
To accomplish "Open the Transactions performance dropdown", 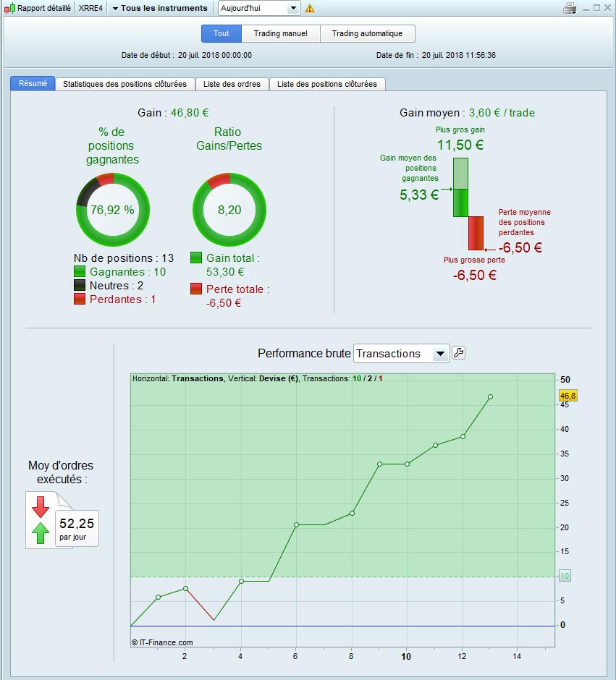I will [401, 354].
